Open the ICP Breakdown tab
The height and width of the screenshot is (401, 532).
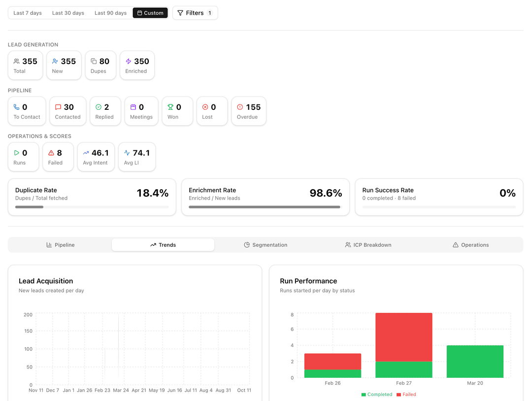[368, 245]
